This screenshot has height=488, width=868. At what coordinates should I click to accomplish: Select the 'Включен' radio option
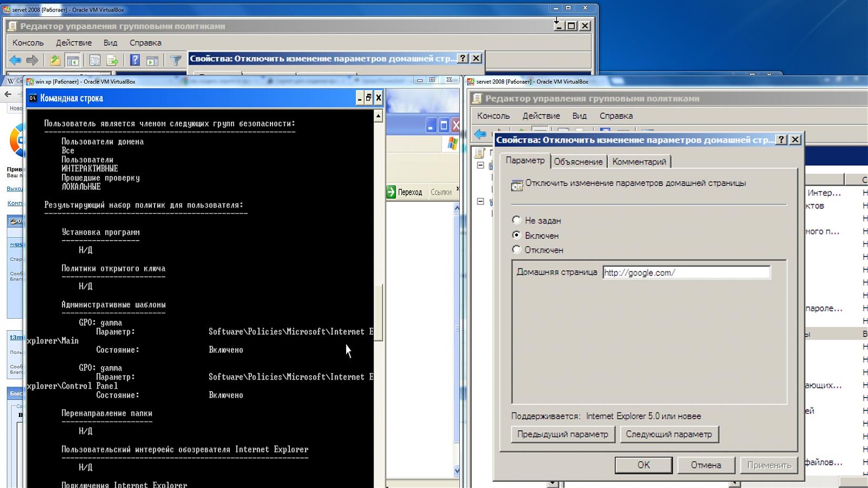pyautogui.click(x=517, y=235)
